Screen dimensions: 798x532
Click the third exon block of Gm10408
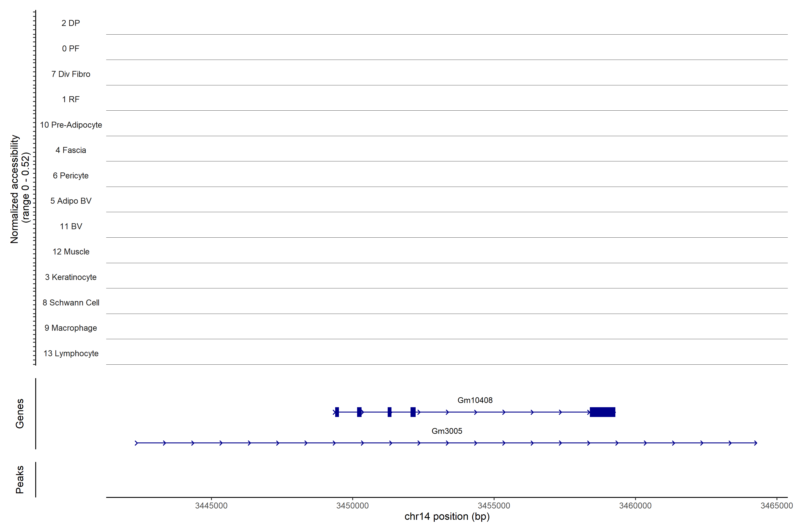(x=389, y=412)
